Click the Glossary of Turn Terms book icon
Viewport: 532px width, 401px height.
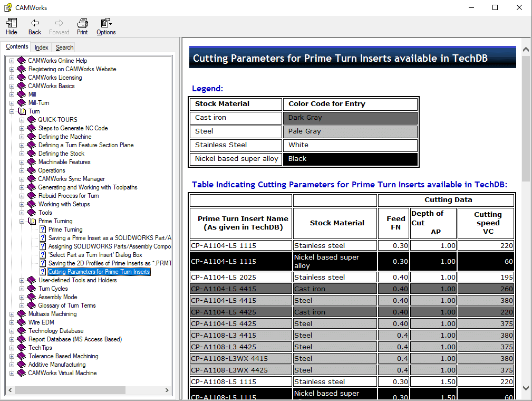32,305
